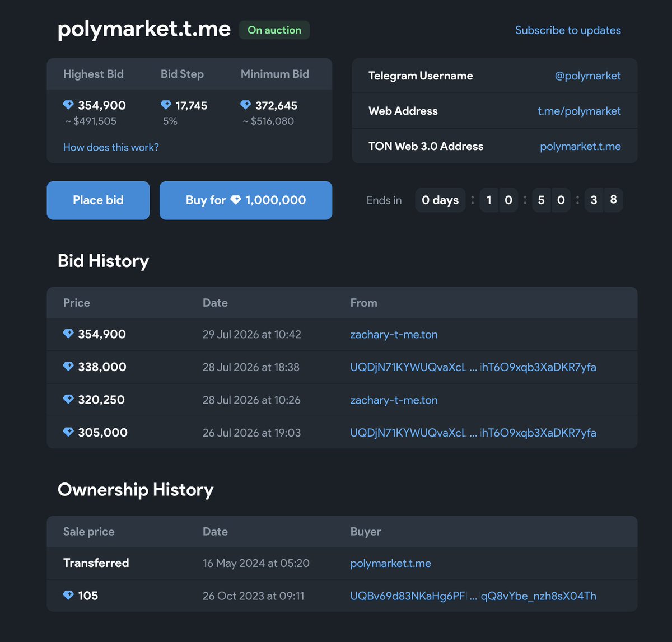Open zachary-t-me.ton bidder of 320,250 bid
Image resolution: width=672 pixels, height=642 pixels.
point(394,400)
